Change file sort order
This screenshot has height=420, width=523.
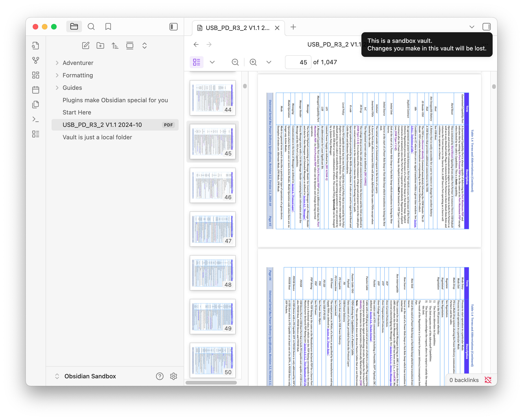click(115, 46)
